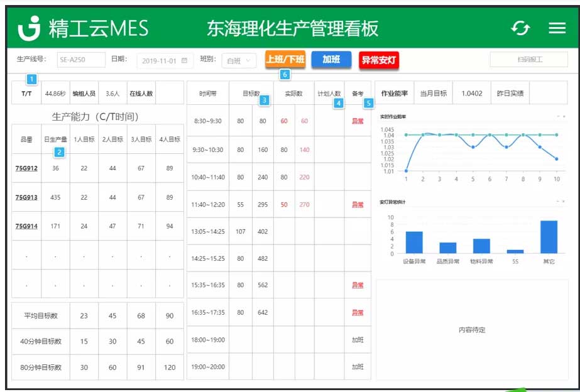The width and height of the screenshot is (580, 392).
Task: Click the 生产线号 SE-A250 input field
Action: coord(80,60)
